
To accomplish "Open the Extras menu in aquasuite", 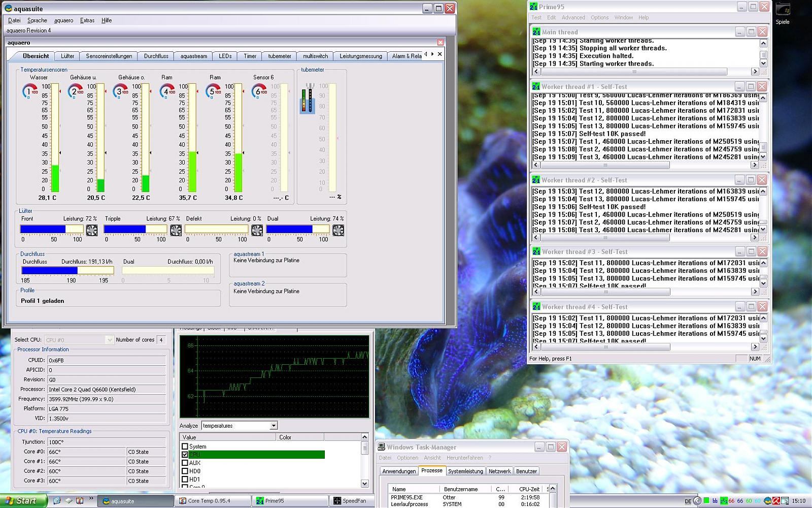I will coord(87,20).
